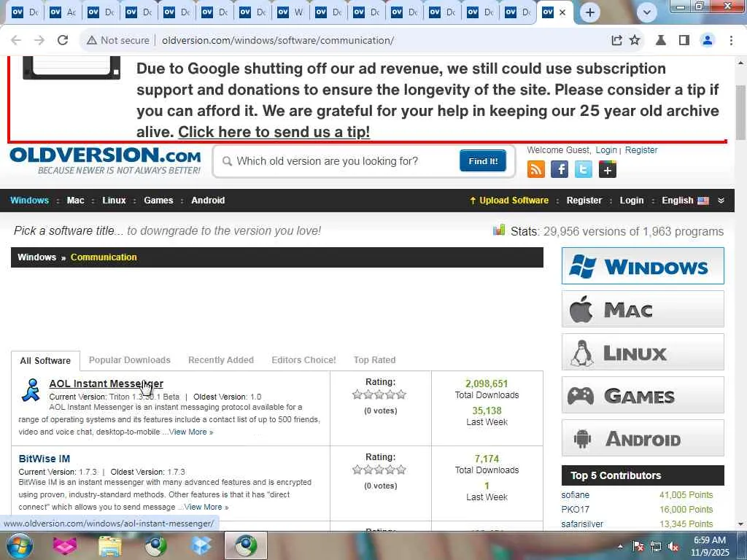Open the Chrome three-dot menu
Image resolution: width=747 pixels, height=560 pixels.
coord(731,41)
